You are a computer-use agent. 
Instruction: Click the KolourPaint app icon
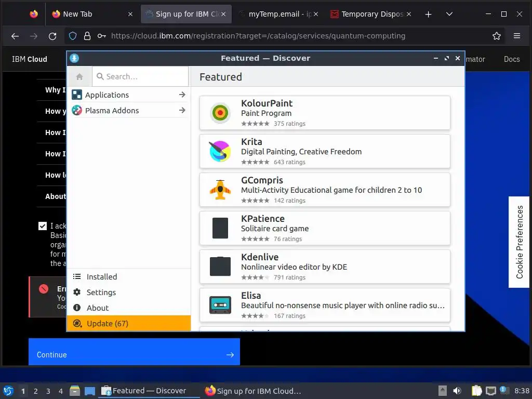pos(220,113)
